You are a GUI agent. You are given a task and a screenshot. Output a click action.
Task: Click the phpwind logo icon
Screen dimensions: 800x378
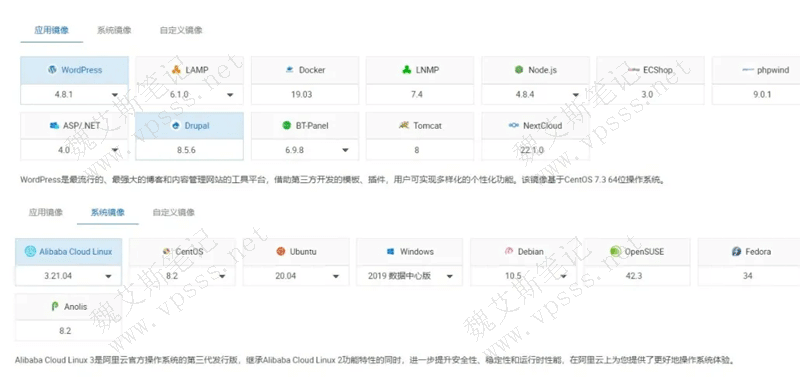point(748,70)
